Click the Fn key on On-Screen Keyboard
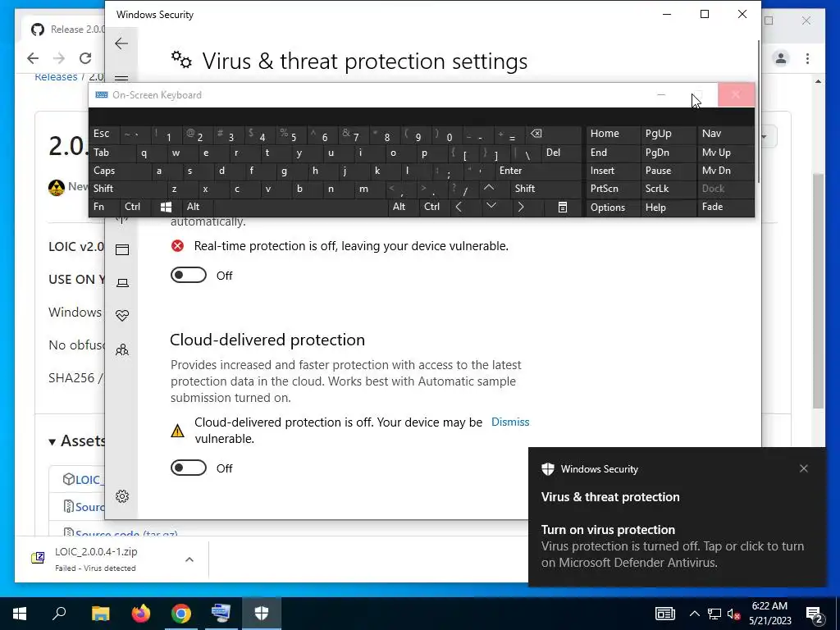Screen dimensions: 840x630 point(104,207)
